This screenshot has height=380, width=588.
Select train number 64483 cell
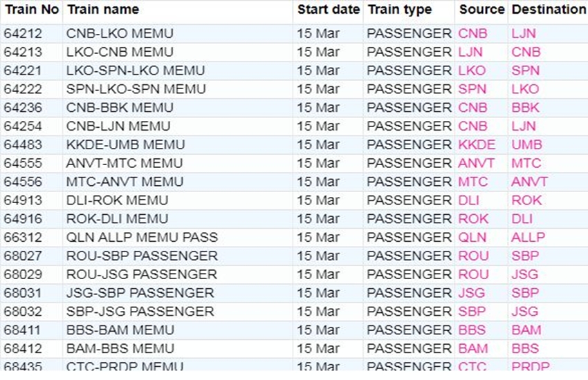(23, 145)
